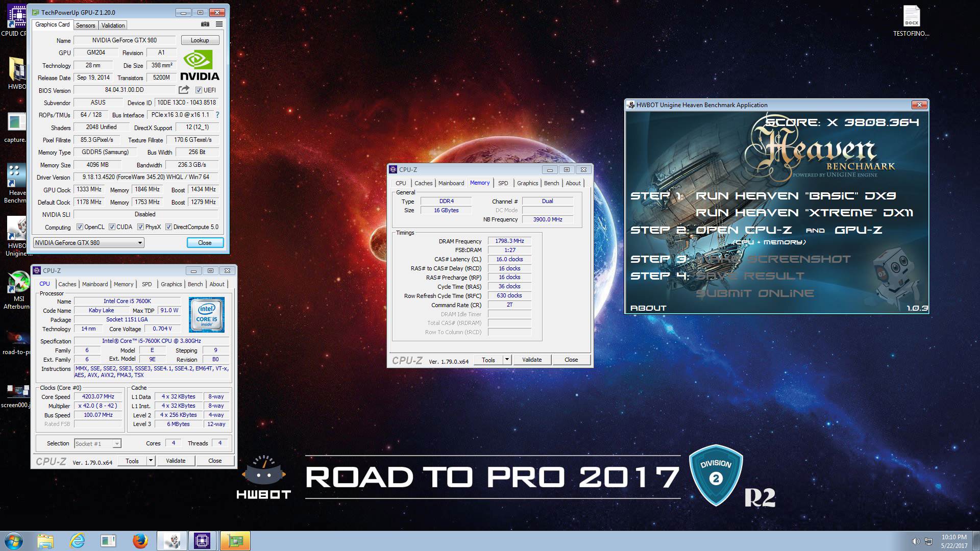Open the Socket #1 selection dropdown
Screen dimensions: 980x551
97,444
